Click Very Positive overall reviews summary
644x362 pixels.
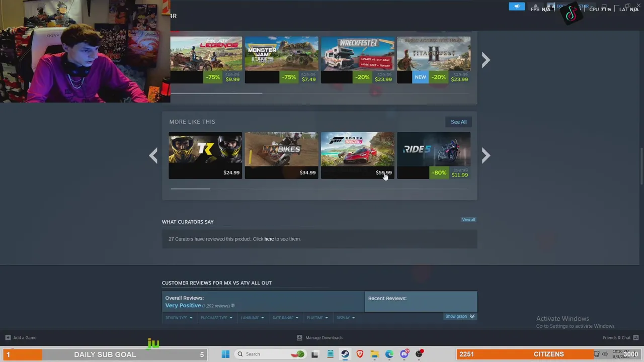[183, 306]
